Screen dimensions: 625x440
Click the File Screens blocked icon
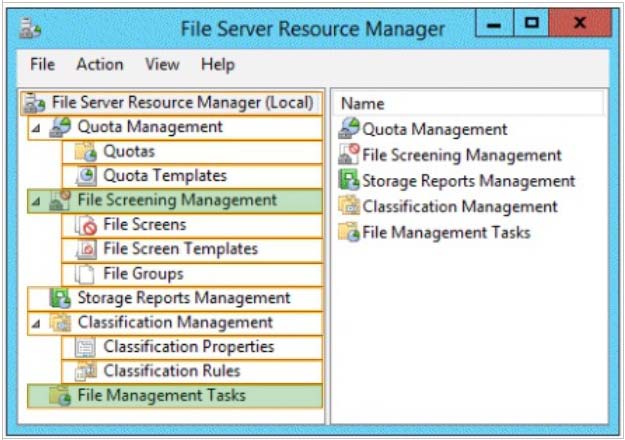86,225
